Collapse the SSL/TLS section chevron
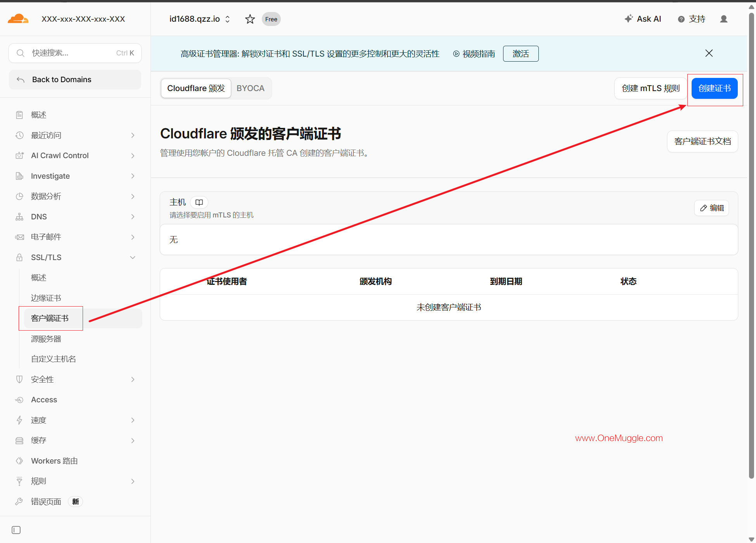The width and height of the screenshot is (756, 543). tap(133, 257)
